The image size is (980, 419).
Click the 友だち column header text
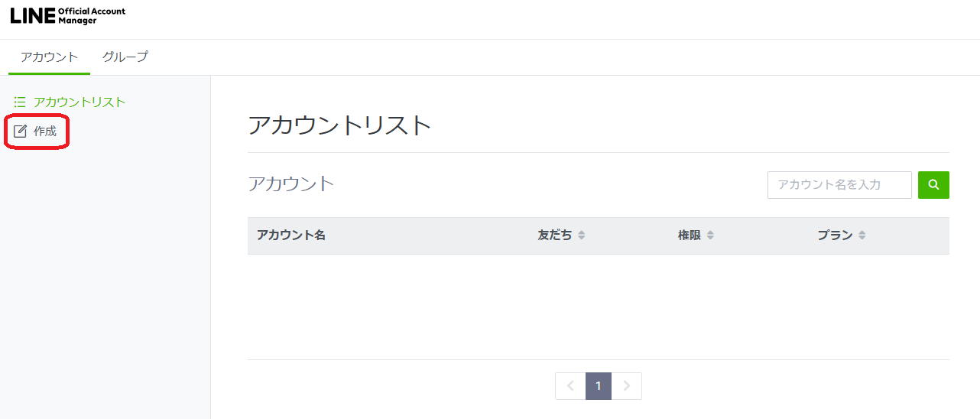555,235
